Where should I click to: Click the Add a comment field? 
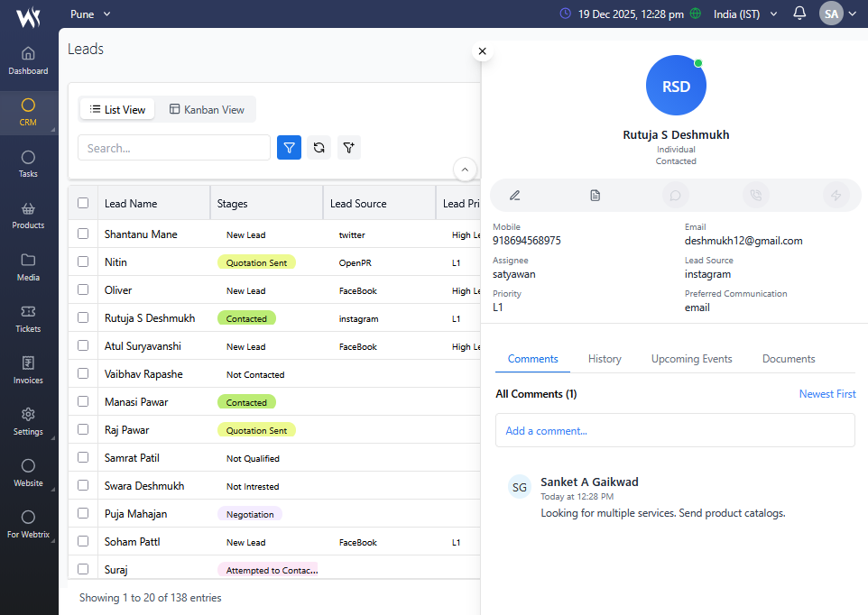674,430
